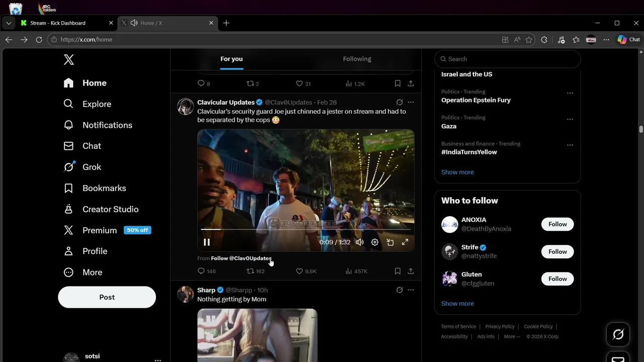Image resolution: width=644 pixels, height=362 pixels.
Task: Show more trends
Action: (x=457, y=172)
